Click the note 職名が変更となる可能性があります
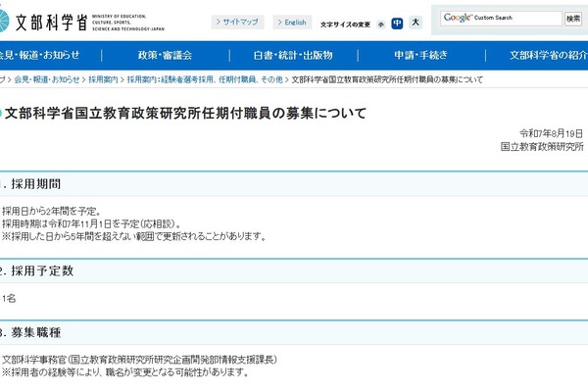 point(125,372)
